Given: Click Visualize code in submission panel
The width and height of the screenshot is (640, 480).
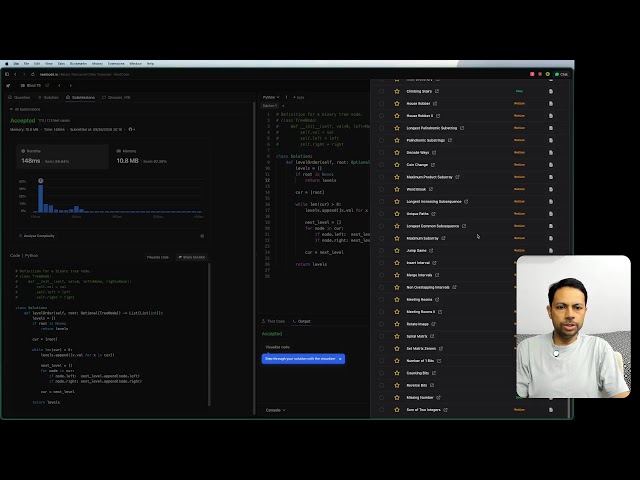Looking at the screenshot, I should [158, 257].
